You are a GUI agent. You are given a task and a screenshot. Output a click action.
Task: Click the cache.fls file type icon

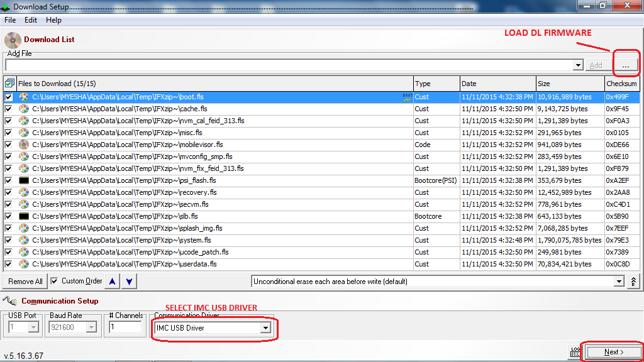24,109
